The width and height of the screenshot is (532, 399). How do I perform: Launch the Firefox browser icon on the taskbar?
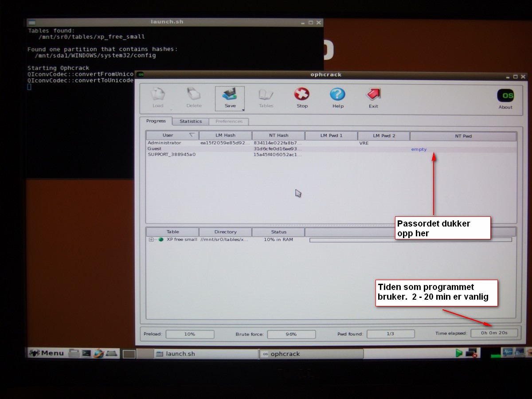98,353
